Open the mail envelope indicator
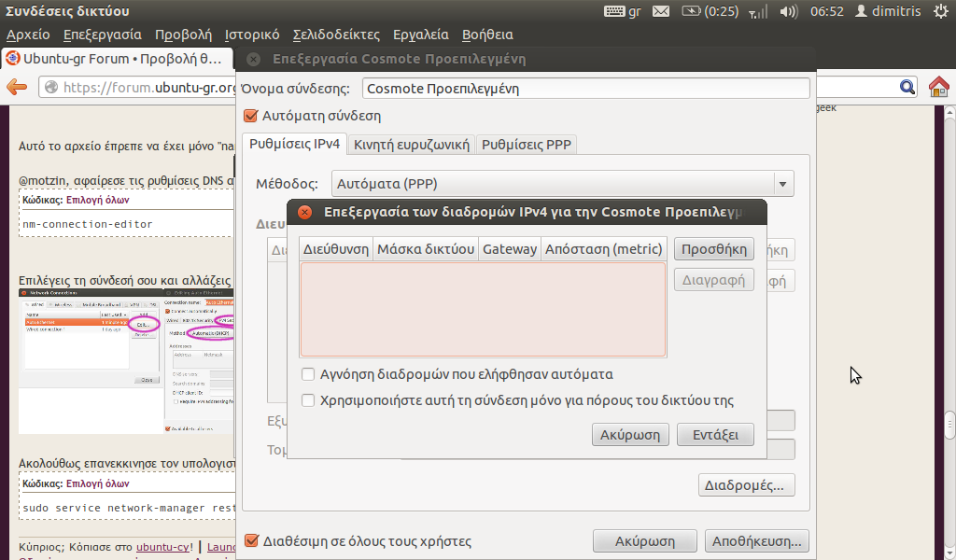Image resolution: width=956 pixels, height=560 pixels. pyautogui.click(x=661, y=11)
